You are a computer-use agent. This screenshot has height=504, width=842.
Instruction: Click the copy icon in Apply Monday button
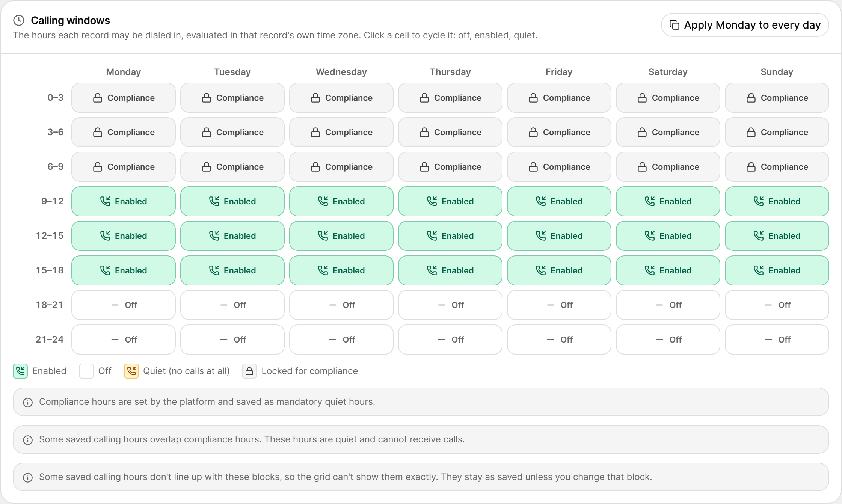point(675,25)
